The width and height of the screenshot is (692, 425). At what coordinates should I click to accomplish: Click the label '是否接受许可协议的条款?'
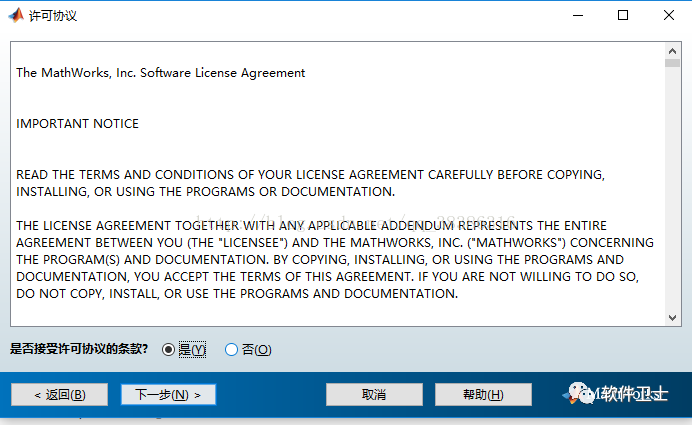pyautogui.click(x=79, y=349)
